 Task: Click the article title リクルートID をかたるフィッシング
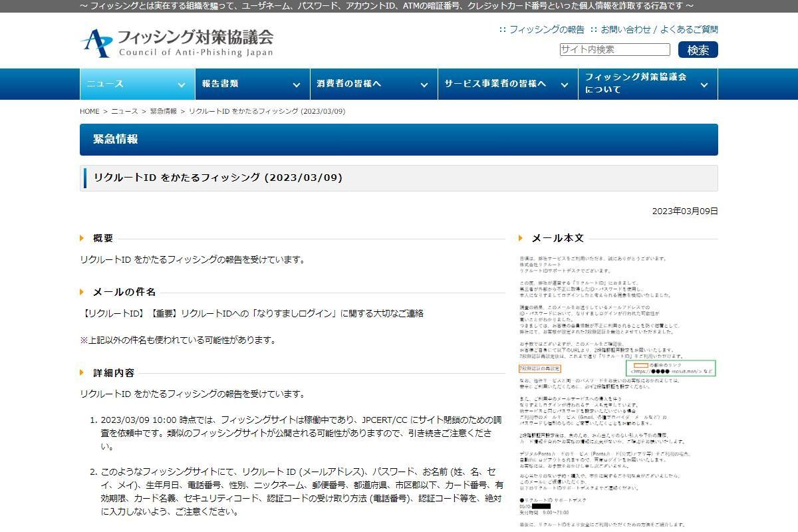point(218,178)
